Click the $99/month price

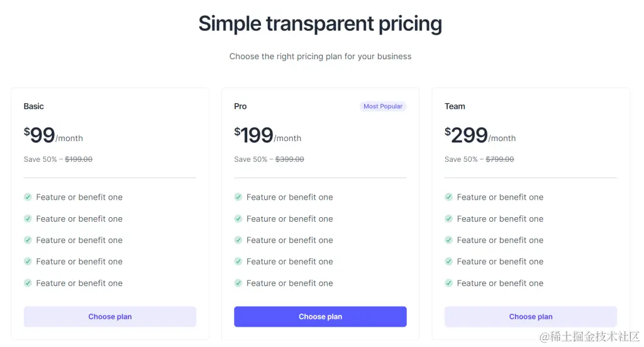click(53, 135)
